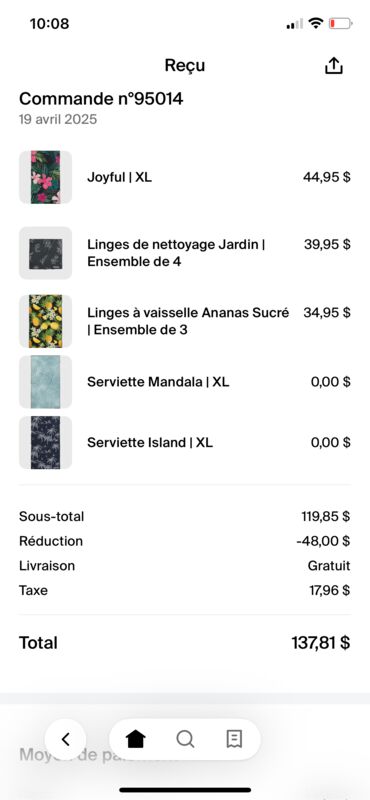Tap the share receipt icon

click(334, 65)
